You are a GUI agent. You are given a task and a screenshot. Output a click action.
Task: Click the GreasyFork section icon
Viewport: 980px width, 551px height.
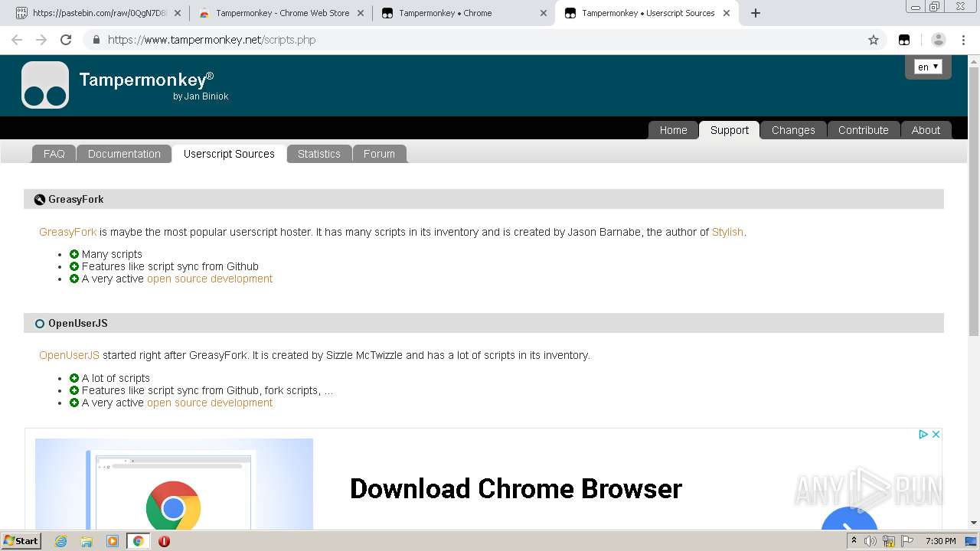[x=40, y=200]
